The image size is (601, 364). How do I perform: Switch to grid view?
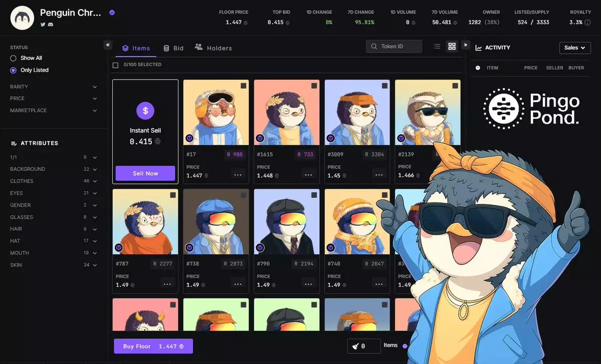coord(452,46)
